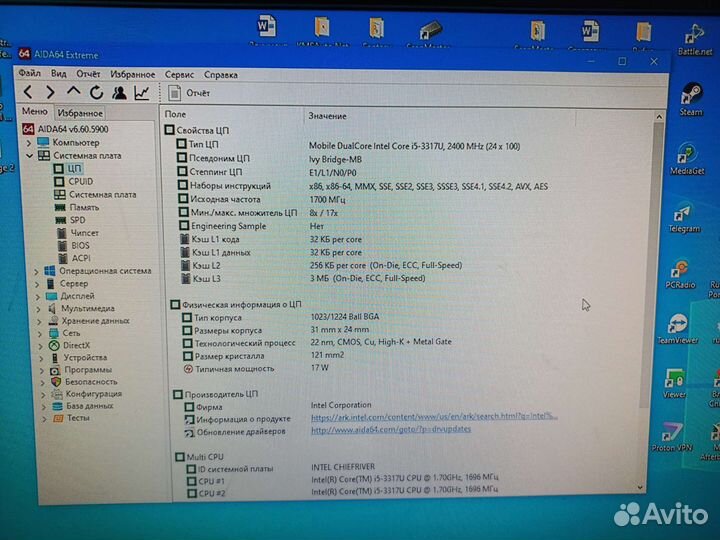Image resolution: width=720 pixels, height=540 pixels.
Task: Select the ID системной платы row
Action: 280,468
